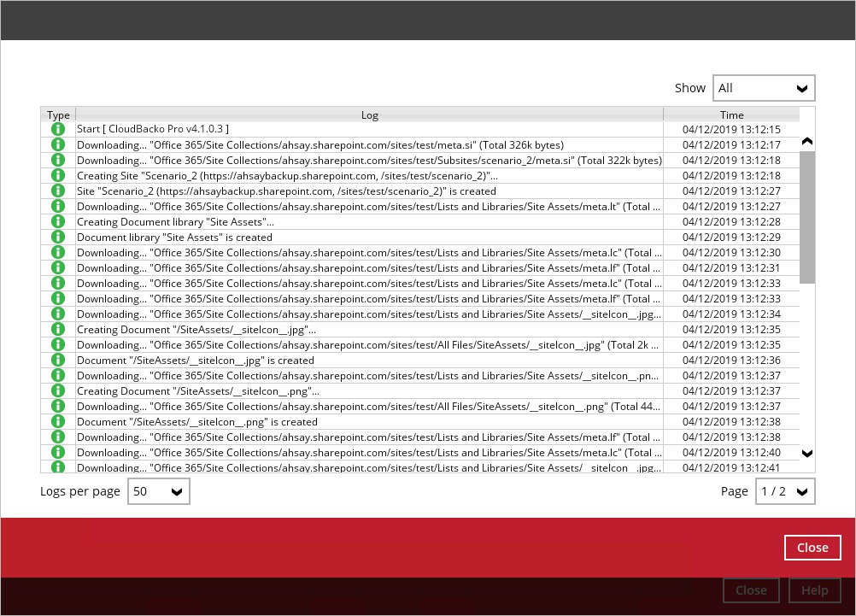Click info icon of Document _siteIcon_.jpg created row
856x616 pixels.
point(58,360)
